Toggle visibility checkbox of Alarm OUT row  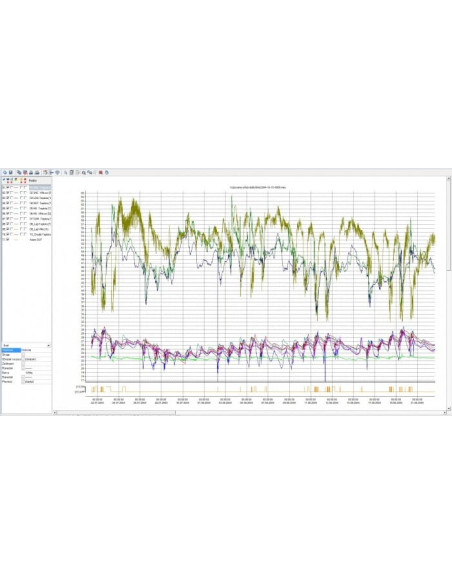[x=8, y=239]
